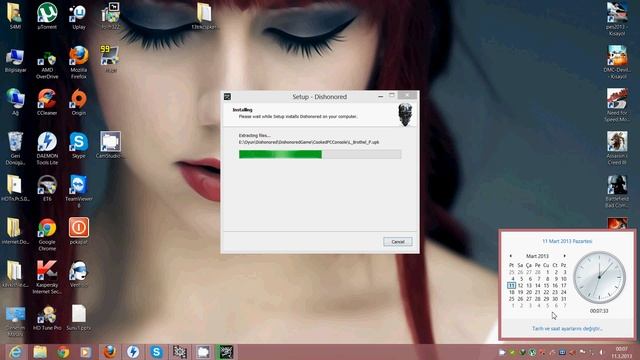Select the Geri Dönüşüm recycle bin icon
The height and width of the screenshot is (360, 640).
click(15, 148)
